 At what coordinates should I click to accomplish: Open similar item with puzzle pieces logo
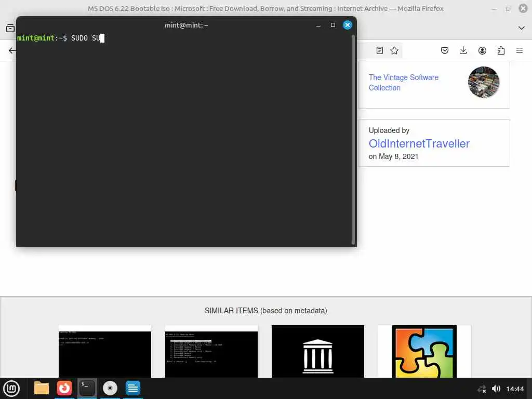pyautogui.click(x=424, y=352)
